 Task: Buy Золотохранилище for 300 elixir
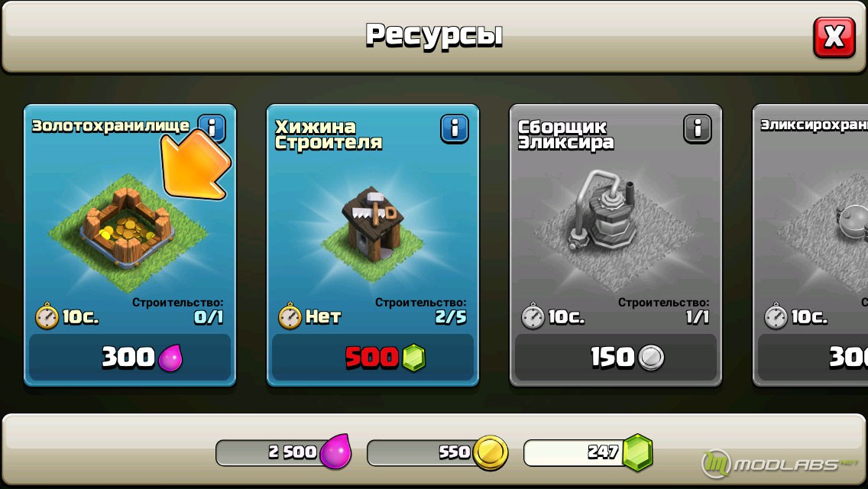coord(130,357)
